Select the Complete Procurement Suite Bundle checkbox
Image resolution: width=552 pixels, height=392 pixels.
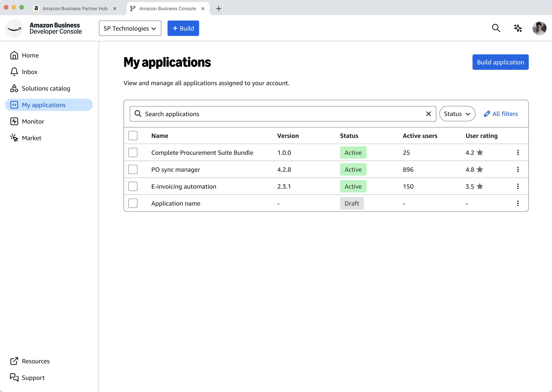click(x=133, y=152)
